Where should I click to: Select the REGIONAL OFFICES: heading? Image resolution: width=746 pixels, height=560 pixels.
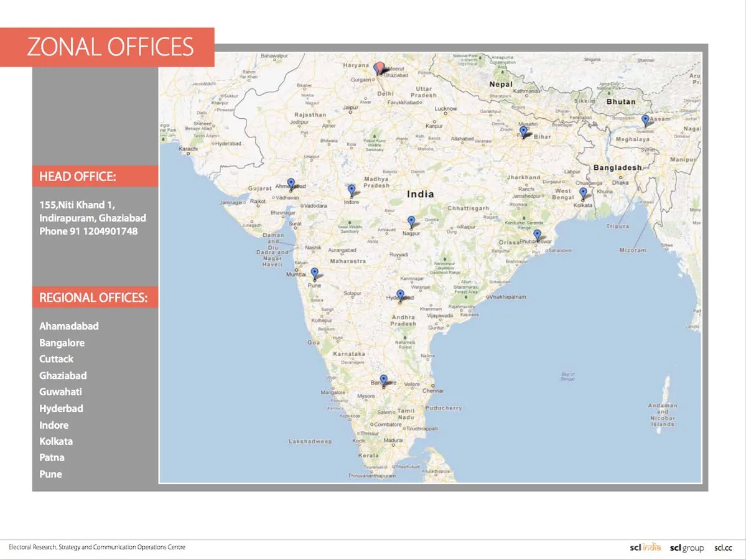(x=93, y=298)
